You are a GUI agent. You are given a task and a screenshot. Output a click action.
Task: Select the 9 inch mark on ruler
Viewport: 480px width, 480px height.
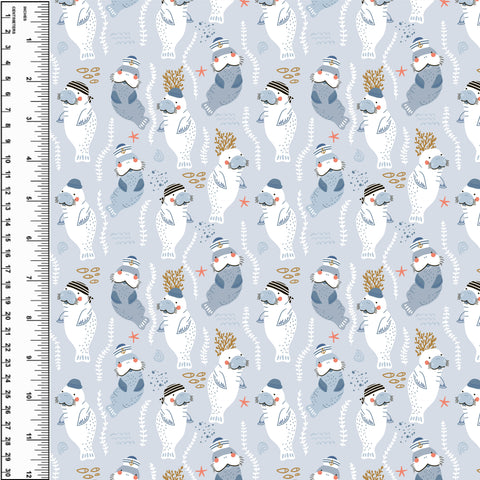pos(29,357)
